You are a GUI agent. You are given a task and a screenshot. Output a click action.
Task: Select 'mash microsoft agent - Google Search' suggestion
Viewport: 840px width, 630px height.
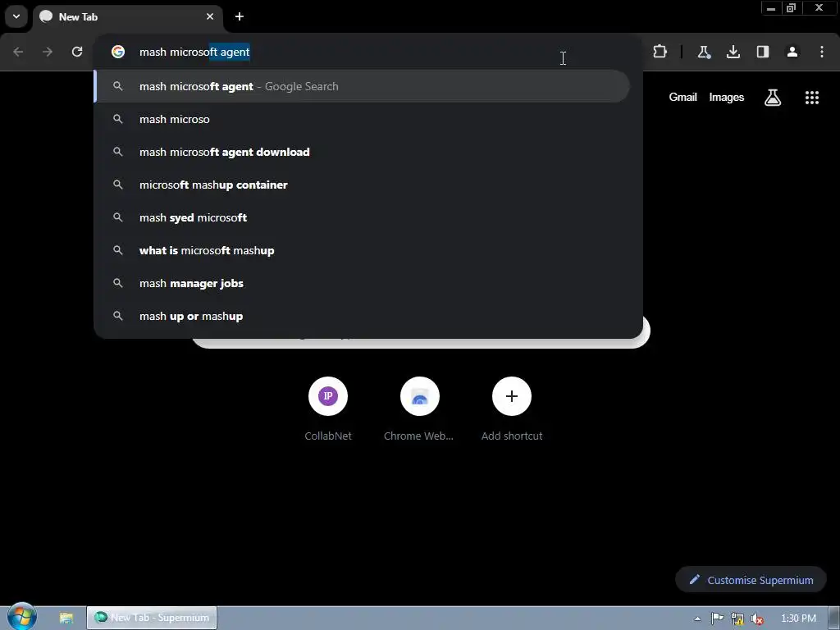pos(362,86)
